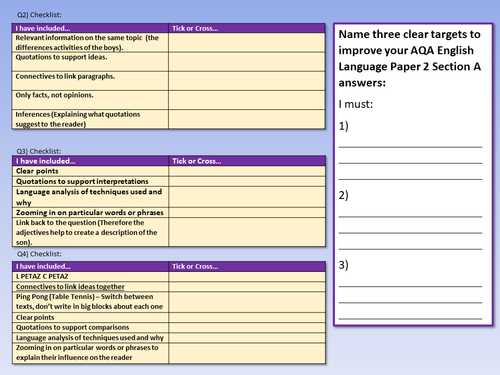The image size is (500, 375).
Task: Click the Q4) Checklist heading
Action: click(x=39, y=254)
